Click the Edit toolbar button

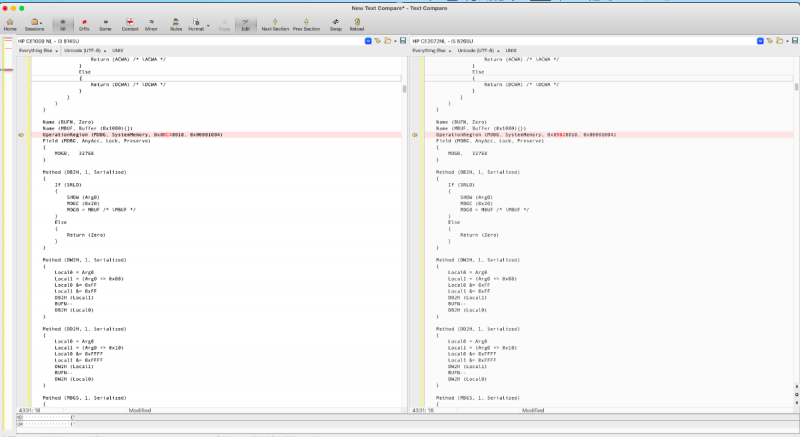(246, 24)
